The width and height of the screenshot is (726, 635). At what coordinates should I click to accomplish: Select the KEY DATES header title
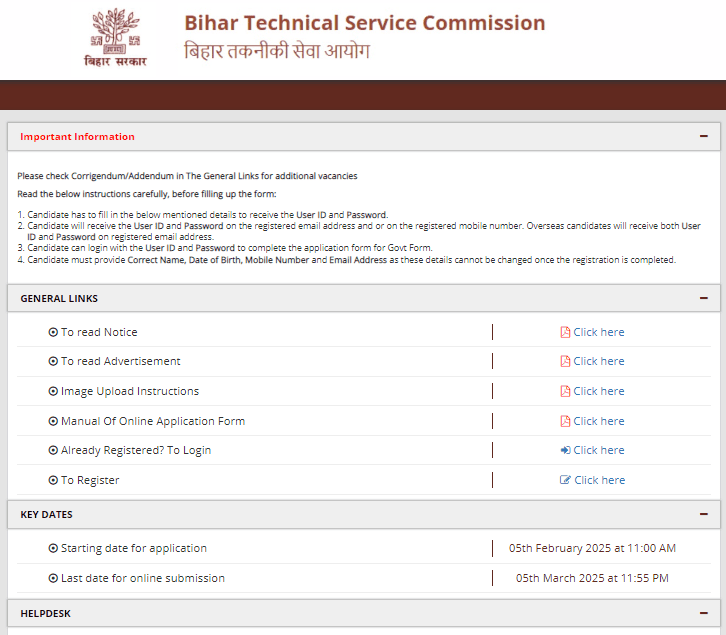(x=46, y=514)
